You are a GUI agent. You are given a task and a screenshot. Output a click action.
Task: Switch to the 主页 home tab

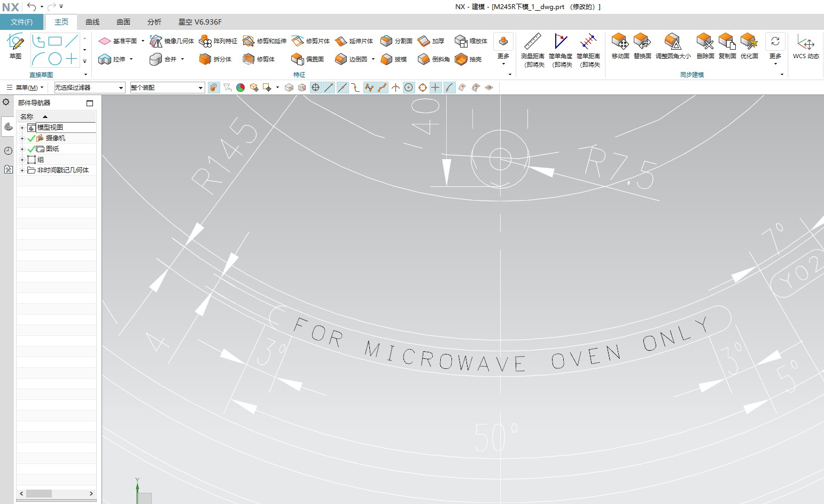click(x=61, y=22)
